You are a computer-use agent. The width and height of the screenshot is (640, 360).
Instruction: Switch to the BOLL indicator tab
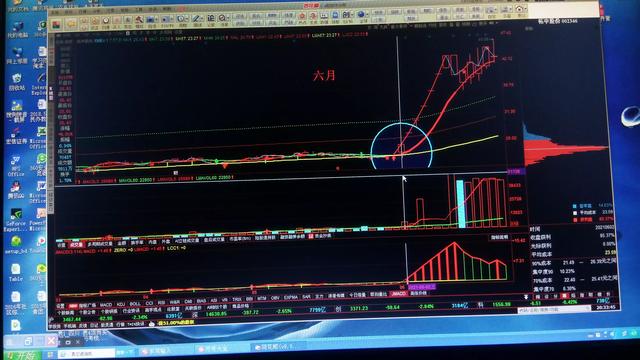(x=135, y=304)
